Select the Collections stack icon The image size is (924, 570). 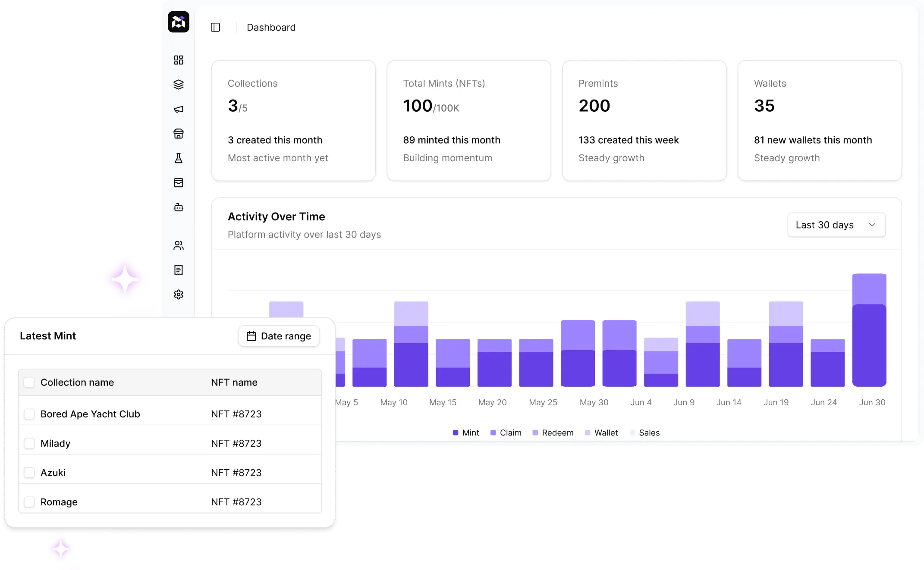[x=179, y=84]
